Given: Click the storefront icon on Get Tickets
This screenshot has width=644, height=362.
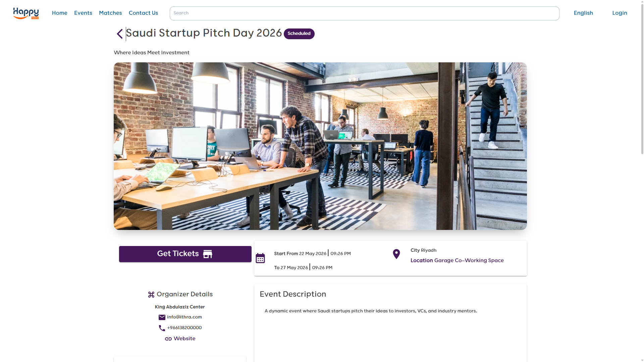Looking at the screenshot, I should (208, 254).
